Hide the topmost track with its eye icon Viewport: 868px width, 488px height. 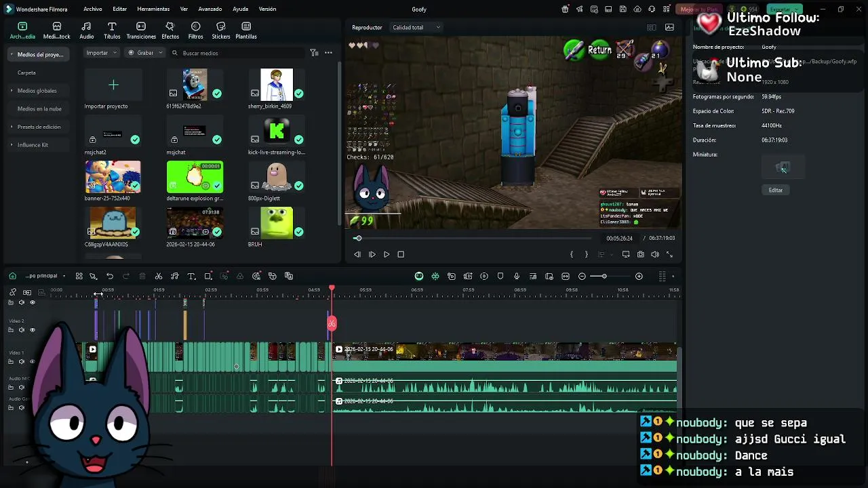(32, 302)
